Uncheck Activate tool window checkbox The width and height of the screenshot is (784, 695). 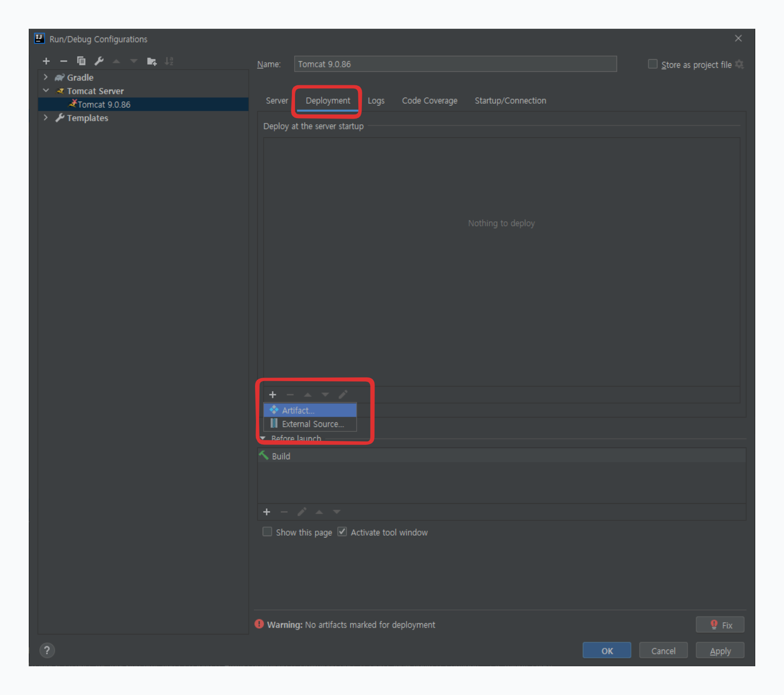click(342, 532)
